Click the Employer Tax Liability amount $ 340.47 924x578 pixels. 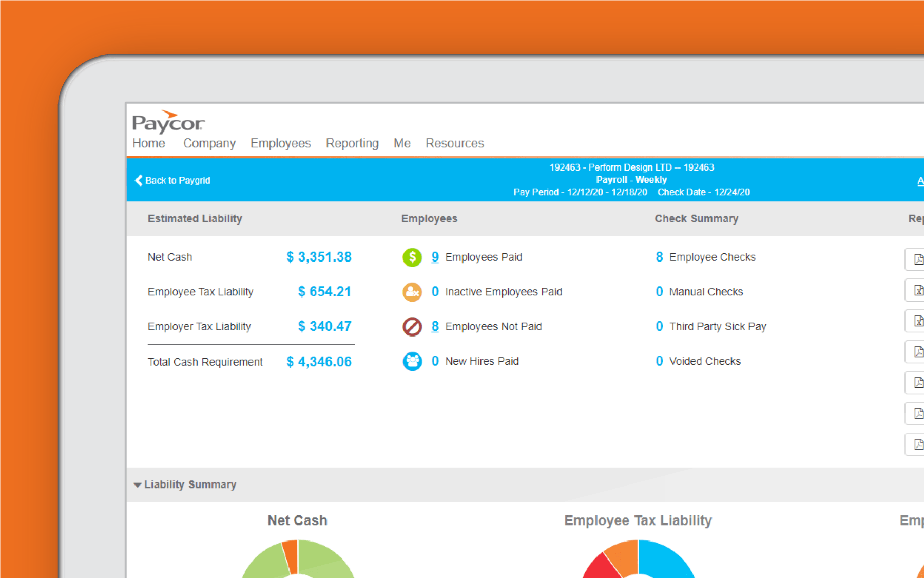click(324, 326)
